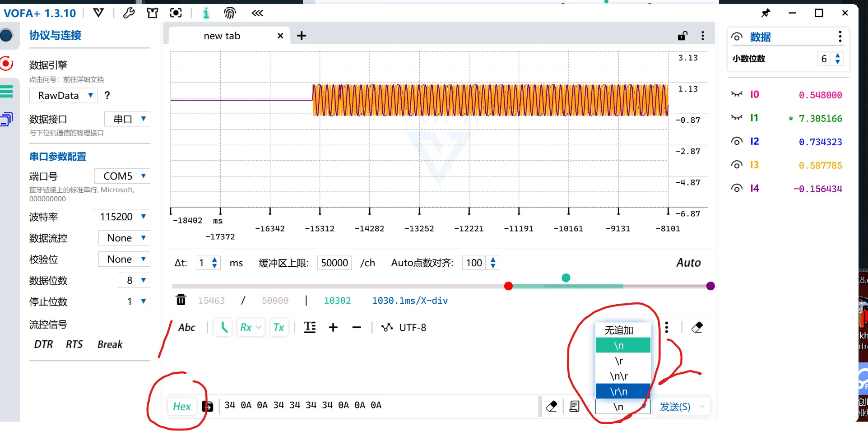868x431 pixels.
Task: Clear buffer with trash icon
Action: coord(181,300)
